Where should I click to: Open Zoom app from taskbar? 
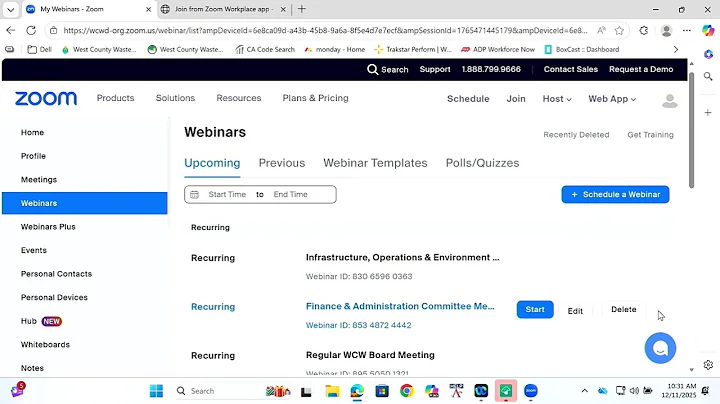coord(530,391)
